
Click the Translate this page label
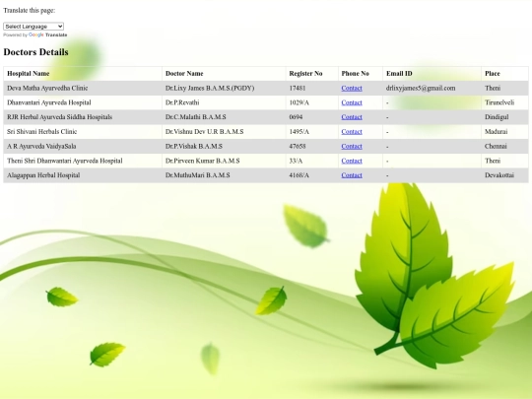pos(30,11)
